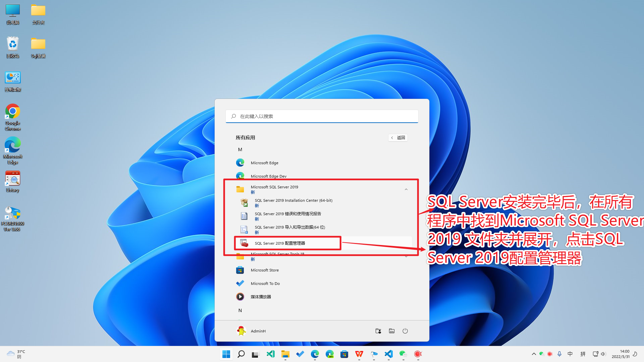Open WeChat from the taskbar
This screenshot has height=362, width=644.
click(403, 354)
